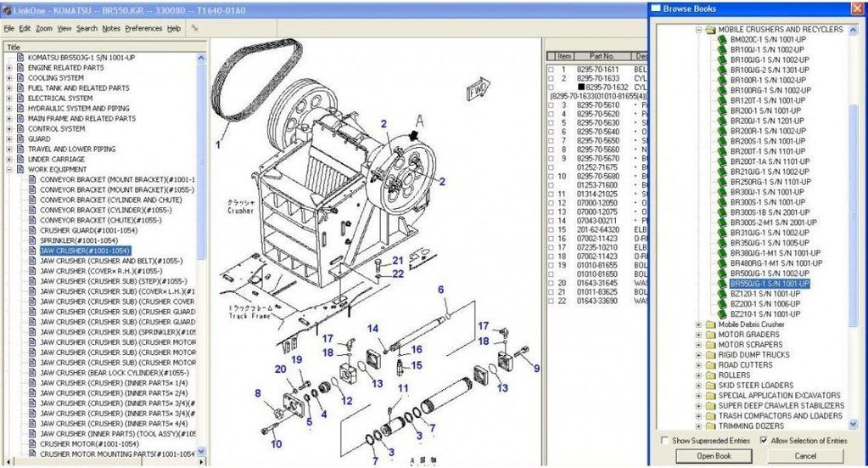Viewport: 868px width, 468px height.
Task: Expand HYDRAULIC SYSTEM AND PIPING node
Action: coord(8,109)
